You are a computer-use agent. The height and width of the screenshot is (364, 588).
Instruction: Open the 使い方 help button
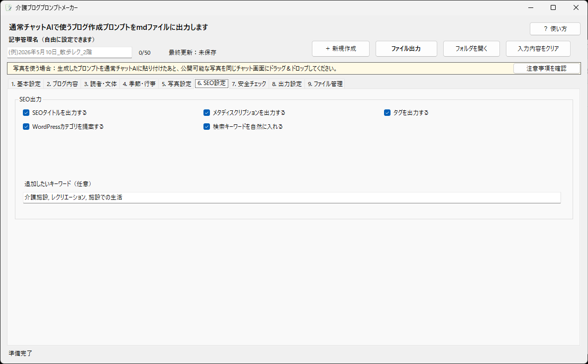click(x=555, y=29)
